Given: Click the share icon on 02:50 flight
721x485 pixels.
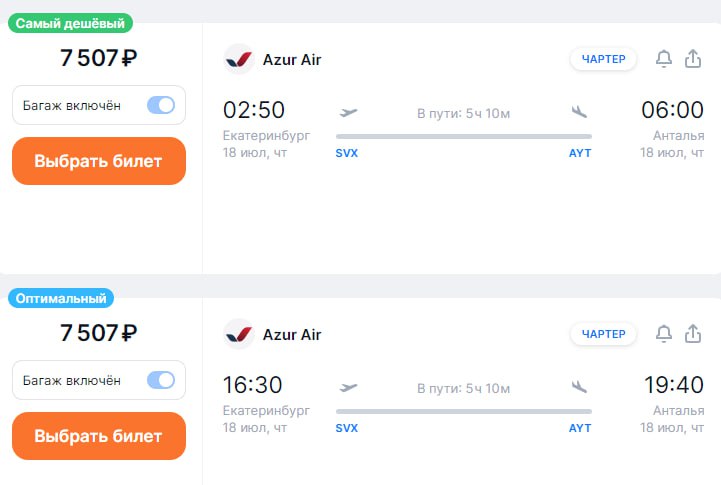Looking at the screenshot, I should pyautogui.click(x=693, y=59).
